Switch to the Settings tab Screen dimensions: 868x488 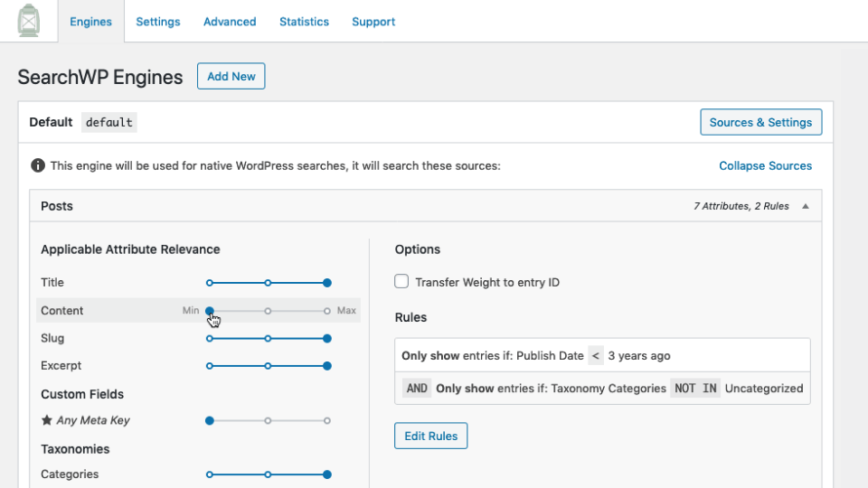tap(157, 22)
